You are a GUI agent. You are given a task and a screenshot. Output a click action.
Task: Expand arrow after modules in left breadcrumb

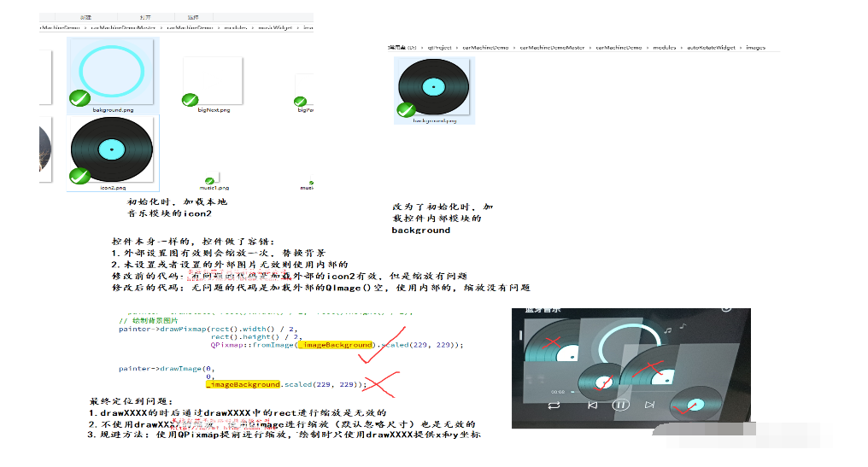(252, 27)
